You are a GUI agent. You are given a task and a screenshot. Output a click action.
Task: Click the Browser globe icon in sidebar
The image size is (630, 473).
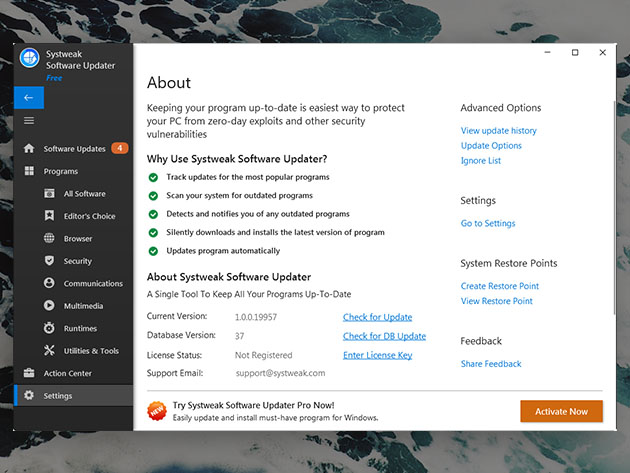point(49,239)
